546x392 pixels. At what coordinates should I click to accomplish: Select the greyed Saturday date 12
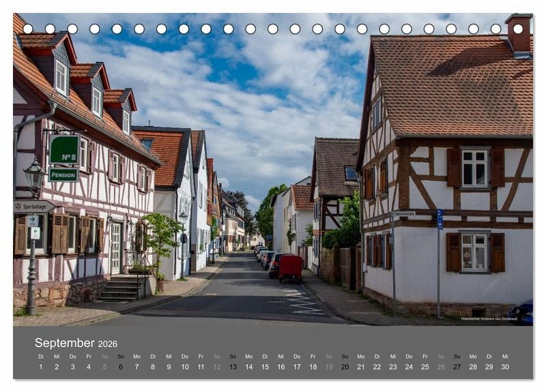coord(217,367)
